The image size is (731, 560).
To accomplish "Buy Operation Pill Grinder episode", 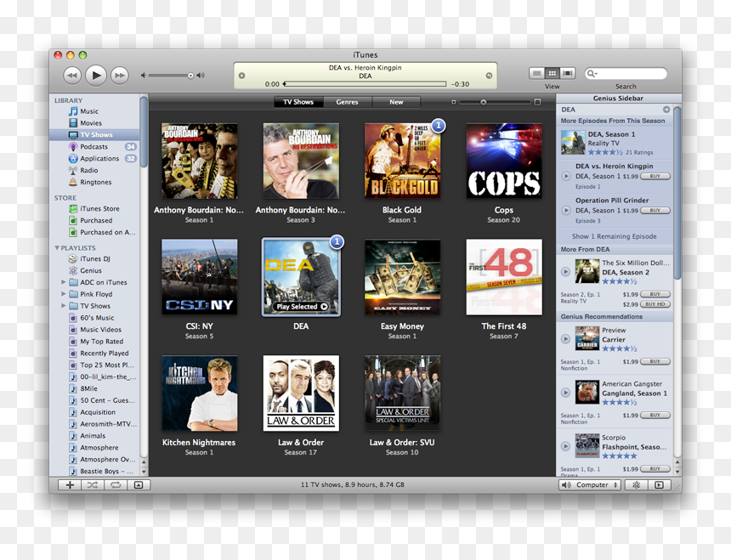I will [655, 211].
